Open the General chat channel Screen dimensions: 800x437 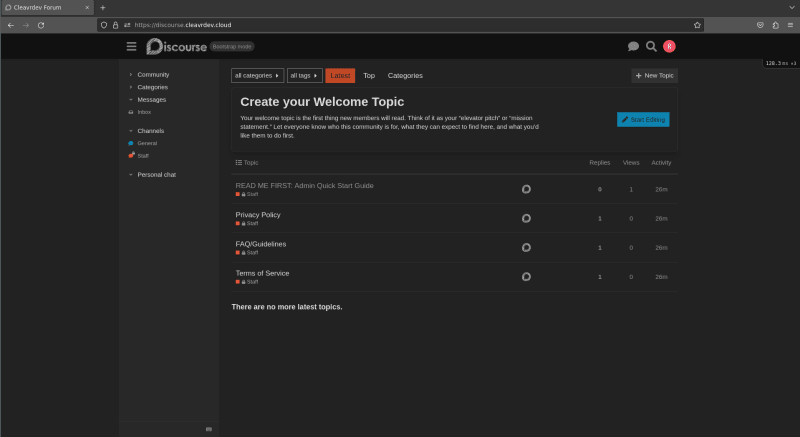tap(147, 143)
